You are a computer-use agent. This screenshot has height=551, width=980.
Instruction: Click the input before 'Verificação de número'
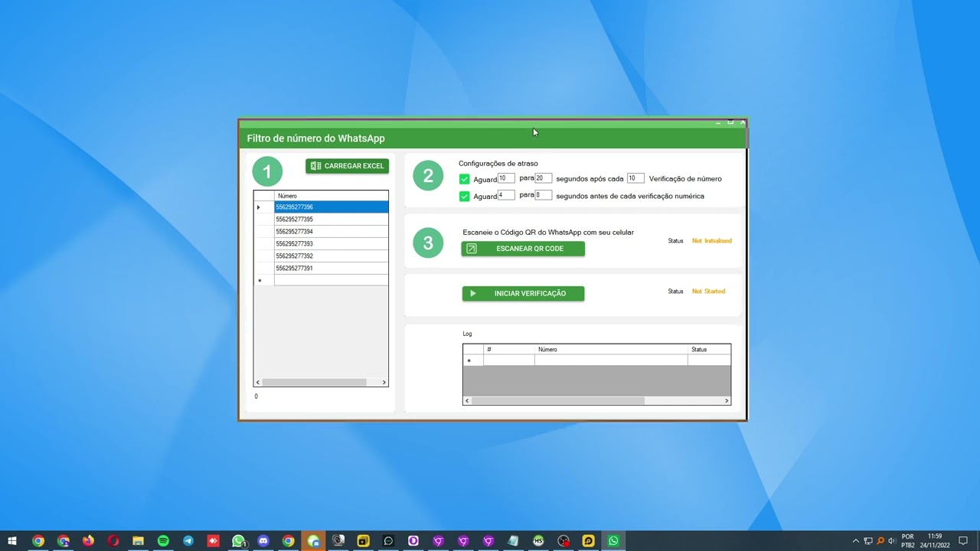pos(635,178)
